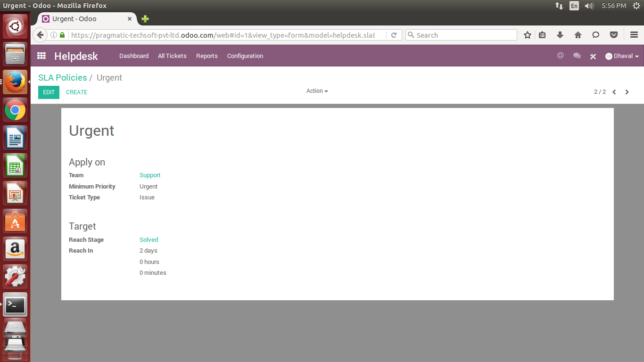Click the 2 days value
This screenshot has width=644, height=362.
(x=149, y=251)
